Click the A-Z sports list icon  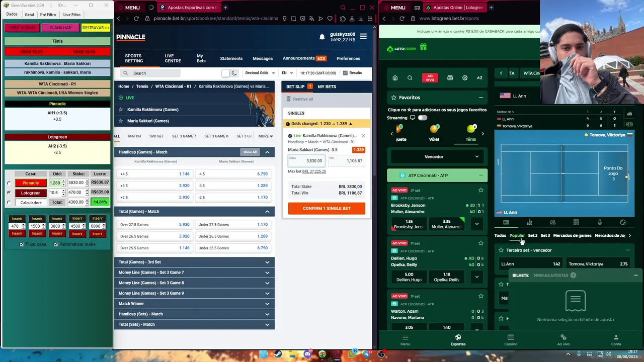tap(479, 78)
